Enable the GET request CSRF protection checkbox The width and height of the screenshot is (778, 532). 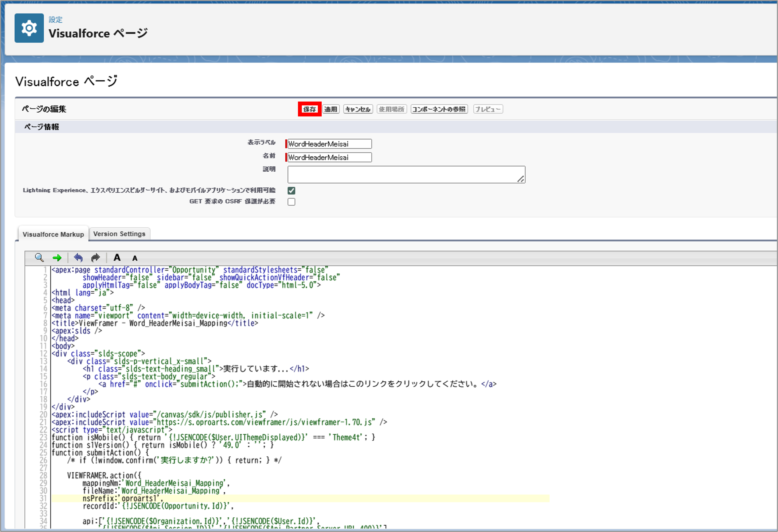291,201
